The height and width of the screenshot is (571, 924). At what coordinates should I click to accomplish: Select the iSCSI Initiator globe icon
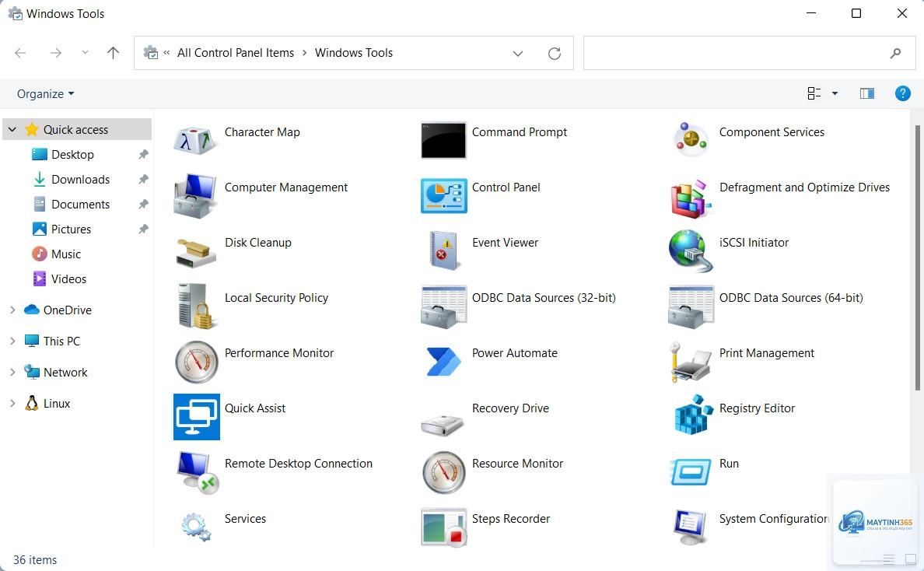pos(691,251)
